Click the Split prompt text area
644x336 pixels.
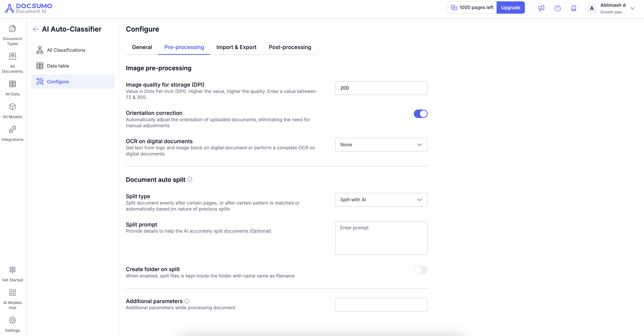[381, 238]
